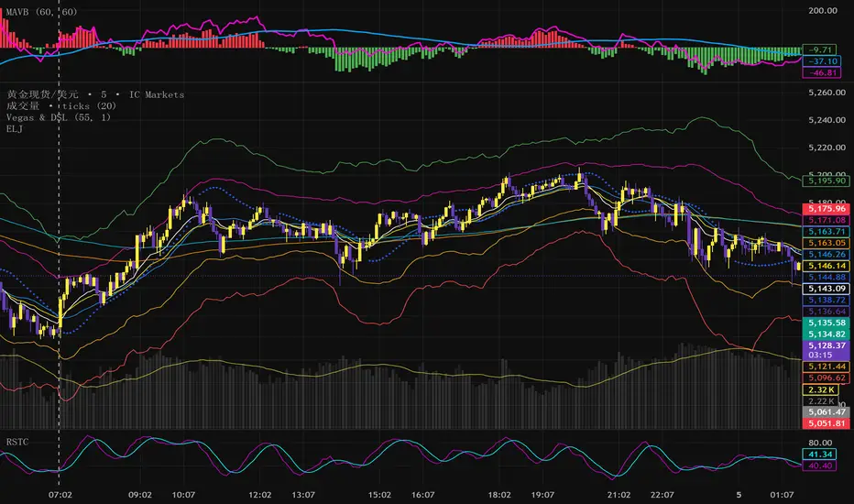Image resolution: width=854 pixels, height=504 pixels.
Task: Click the 09:02 time axis label
Action: click(140, 495)
